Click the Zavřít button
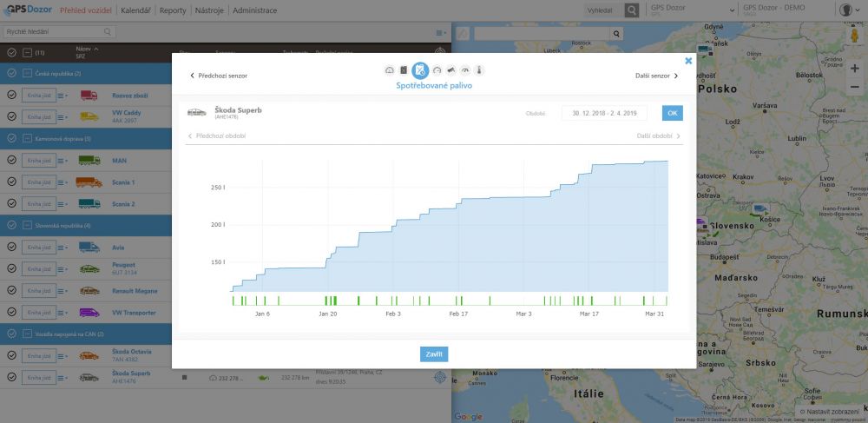 [433, 354]
